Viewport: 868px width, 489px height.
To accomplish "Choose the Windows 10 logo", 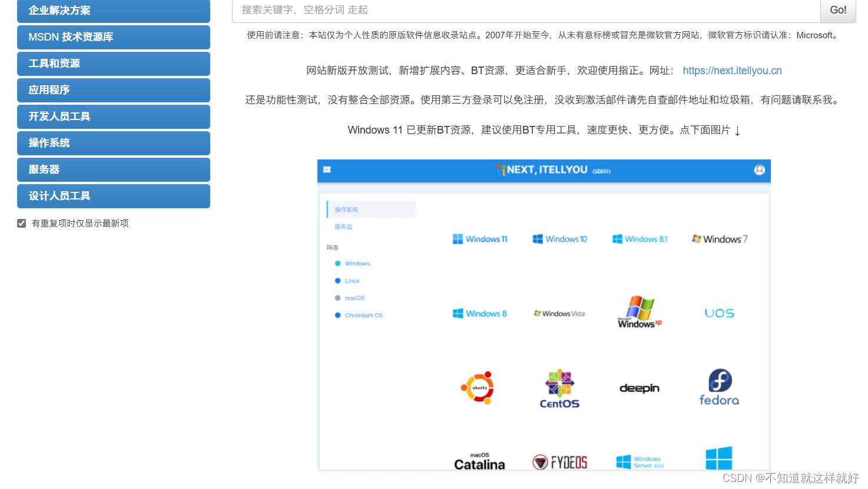I will (560, 239).
